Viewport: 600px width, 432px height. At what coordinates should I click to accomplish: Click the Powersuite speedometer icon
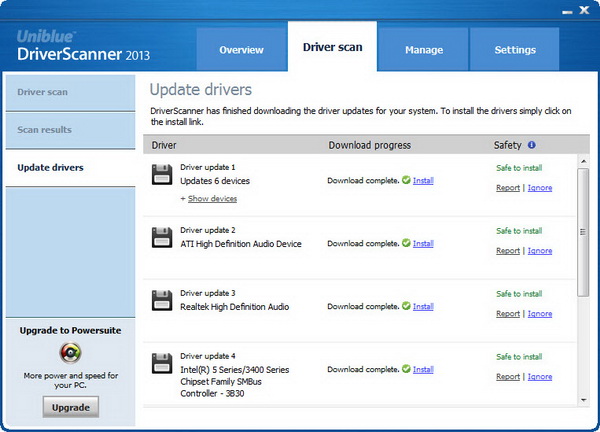click(70, 353)
